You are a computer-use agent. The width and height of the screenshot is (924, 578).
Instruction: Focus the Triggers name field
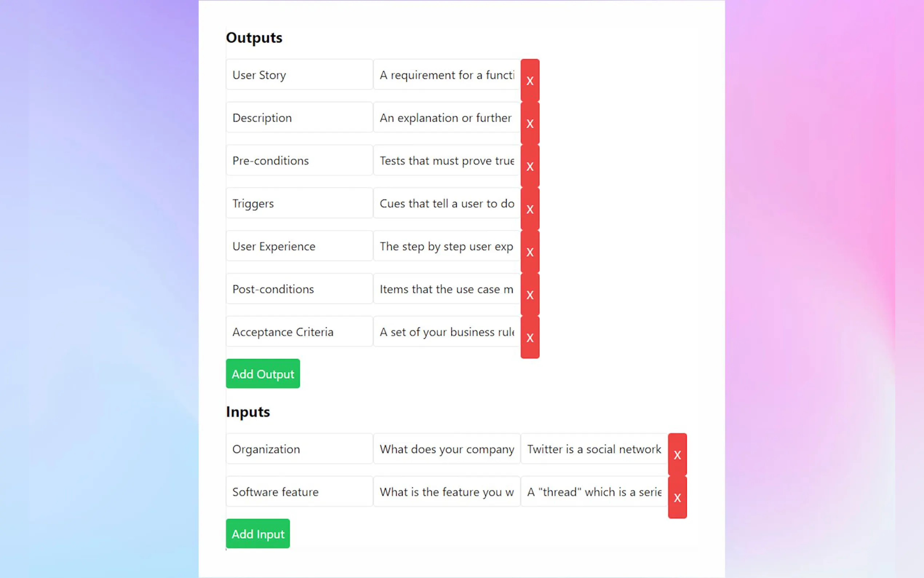click(x=299, y=203)
